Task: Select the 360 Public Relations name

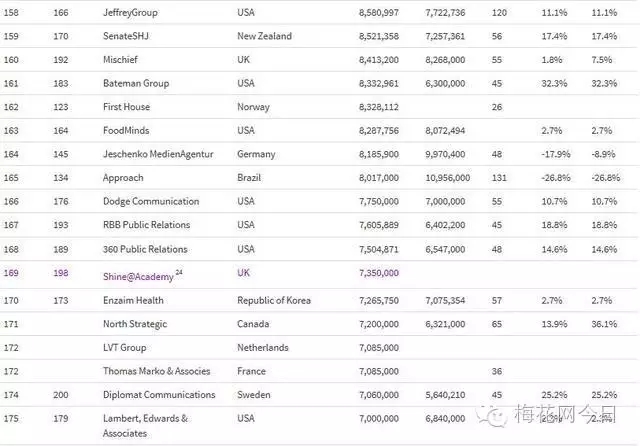Action: [145, 249]
